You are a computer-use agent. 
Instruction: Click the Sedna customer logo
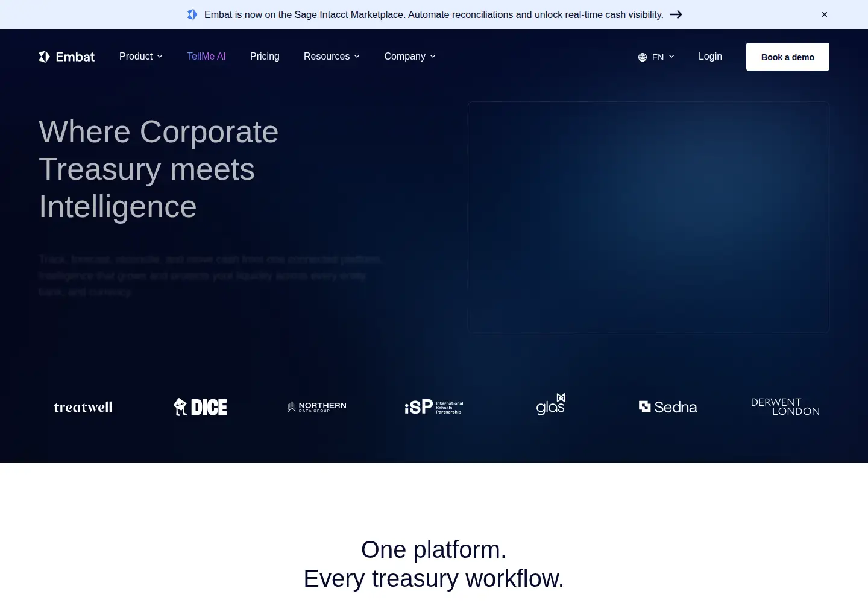click(668, 407)
